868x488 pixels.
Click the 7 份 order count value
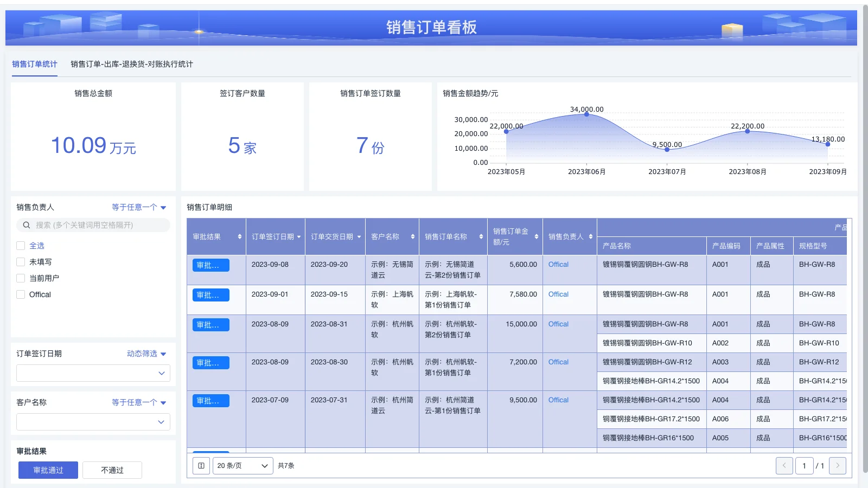pos(370,145)
